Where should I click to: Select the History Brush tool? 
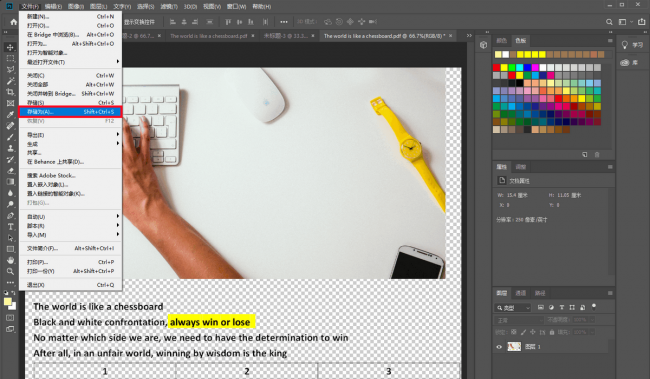pos(10,159)
